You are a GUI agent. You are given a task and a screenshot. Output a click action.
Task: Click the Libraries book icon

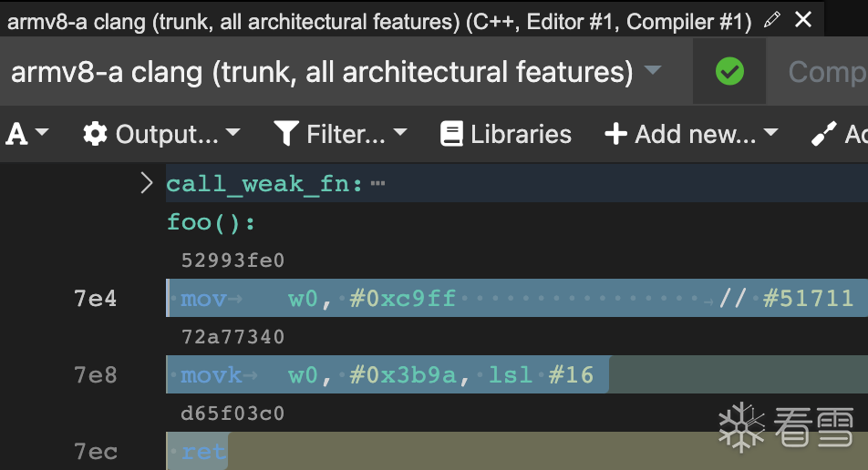tap(451, 135)
